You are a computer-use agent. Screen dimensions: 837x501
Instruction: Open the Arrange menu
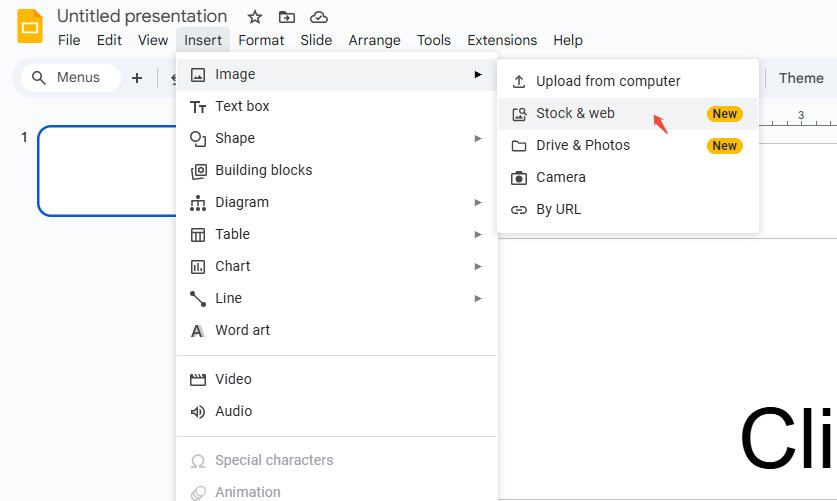374,40
